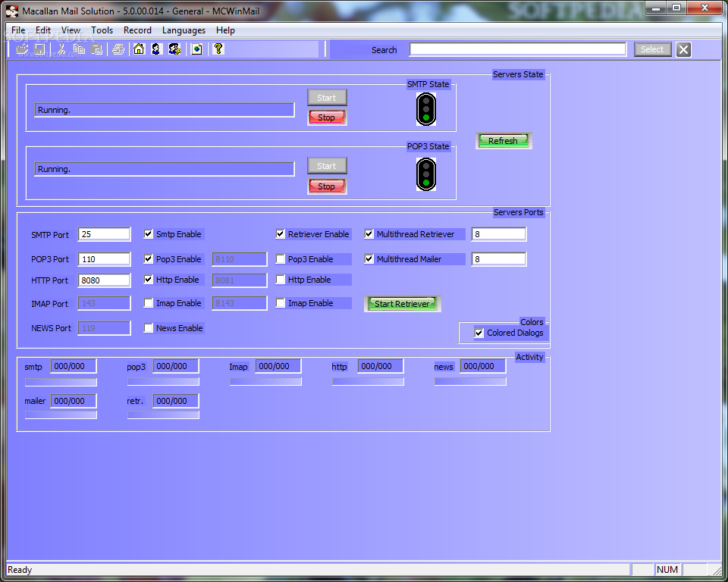
Task: Click the X button next to Select
Action: pos(683,50)
